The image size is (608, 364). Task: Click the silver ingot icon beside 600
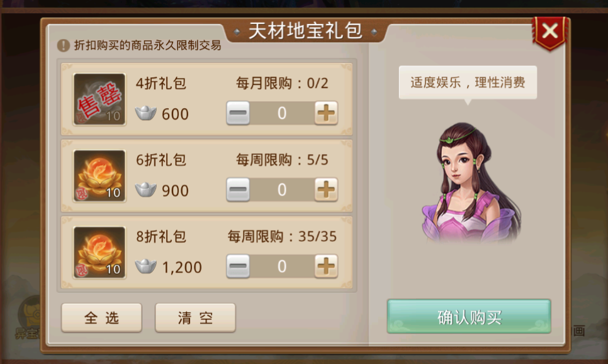[146, 113]
